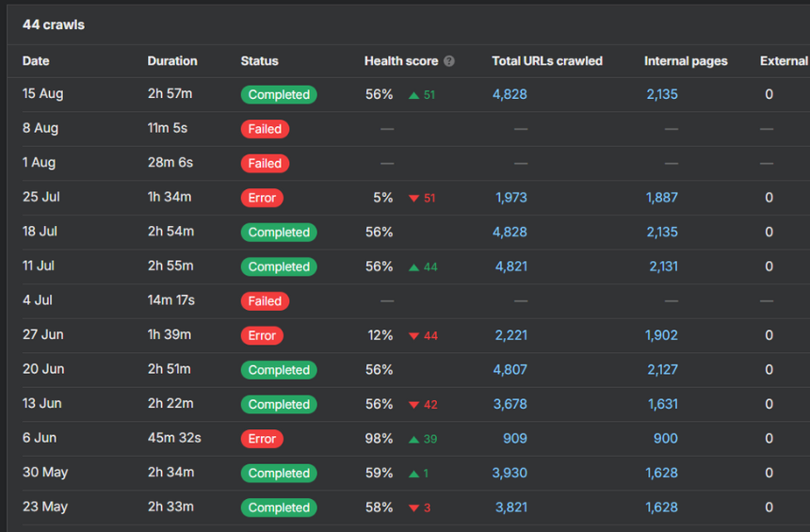Click Completed status badge for 11 Jul
Screen dimensions: 810x532
click(x=279, y=266)
